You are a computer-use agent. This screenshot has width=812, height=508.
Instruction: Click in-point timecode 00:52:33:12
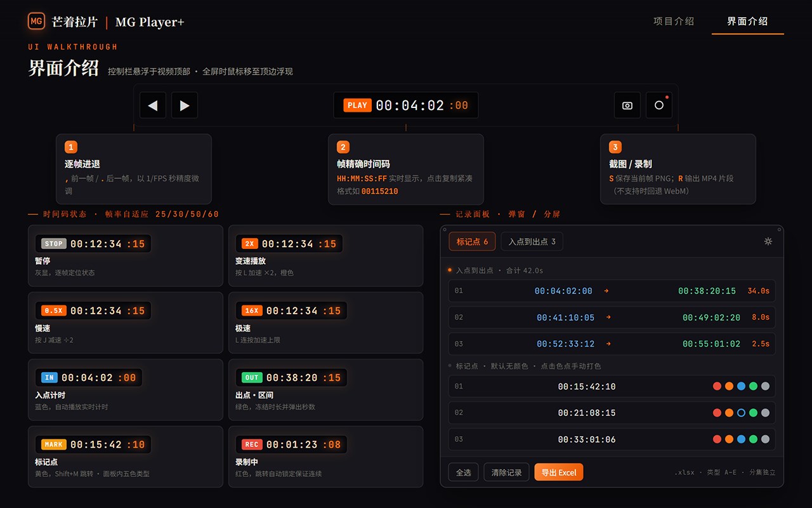pos(566,344)
